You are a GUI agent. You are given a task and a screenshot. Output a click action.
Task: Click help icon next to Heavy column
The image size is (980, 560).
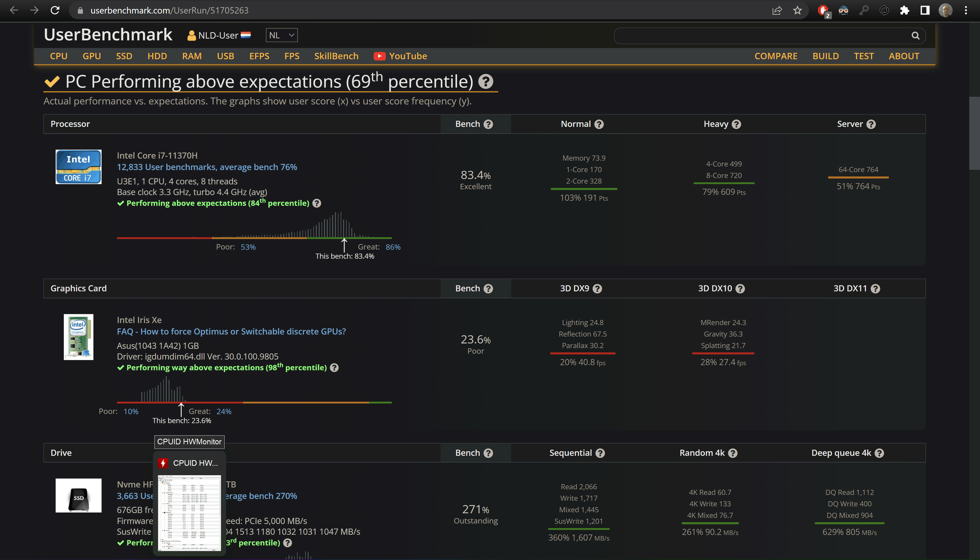coord(736,124)
